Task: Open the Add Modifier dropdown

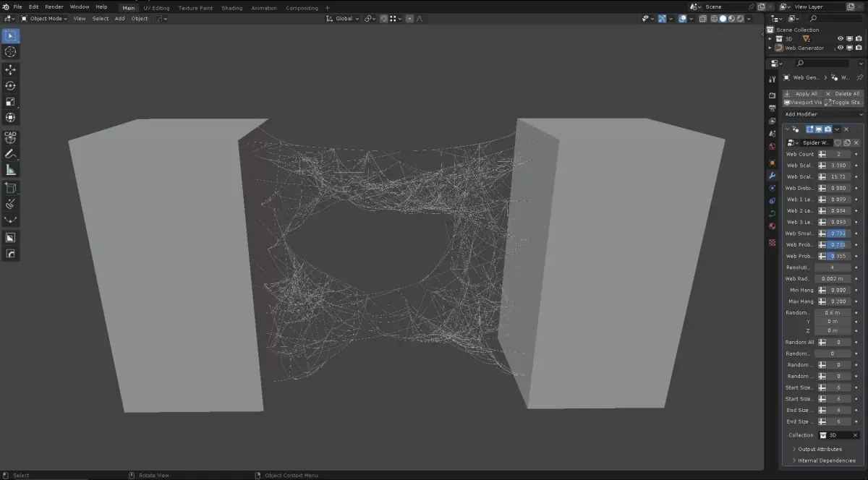Action: (823, 114)
